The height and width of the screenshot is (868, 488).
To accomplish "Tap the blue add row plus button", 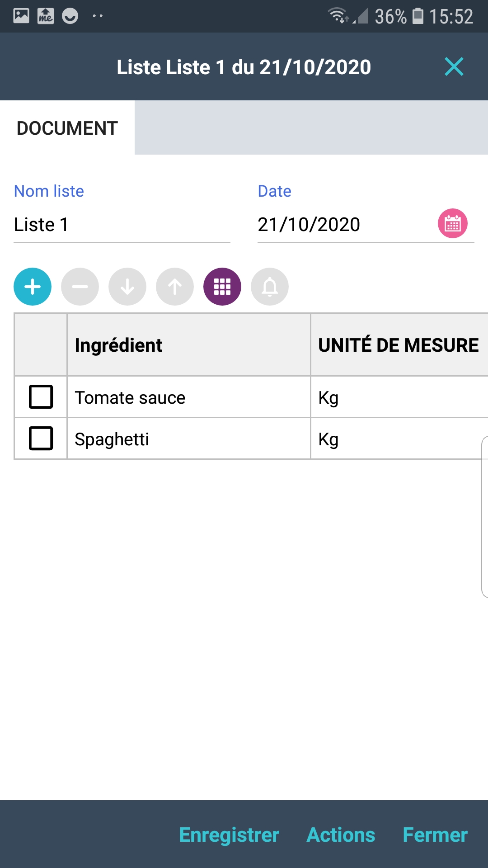I will tap(33, 287).
